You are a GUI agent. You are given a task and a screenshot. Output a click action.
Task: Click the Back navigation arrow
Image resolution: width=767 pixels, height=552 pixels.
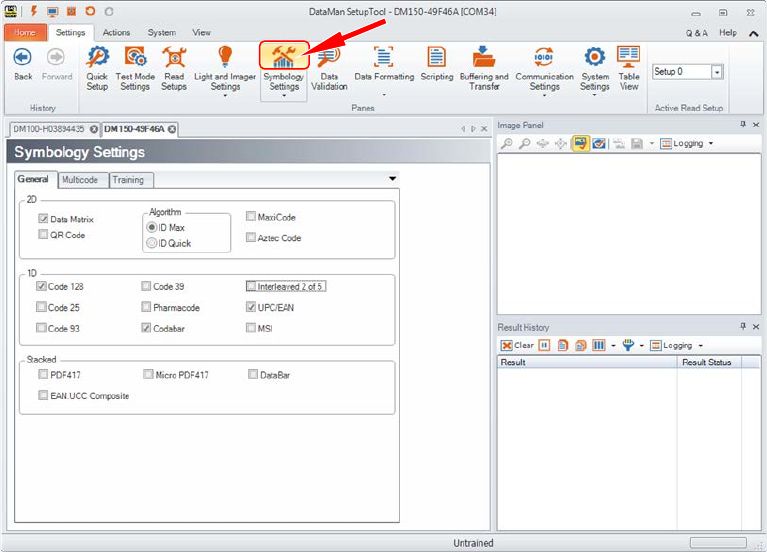pyautogui.click(x=22, y=64)
